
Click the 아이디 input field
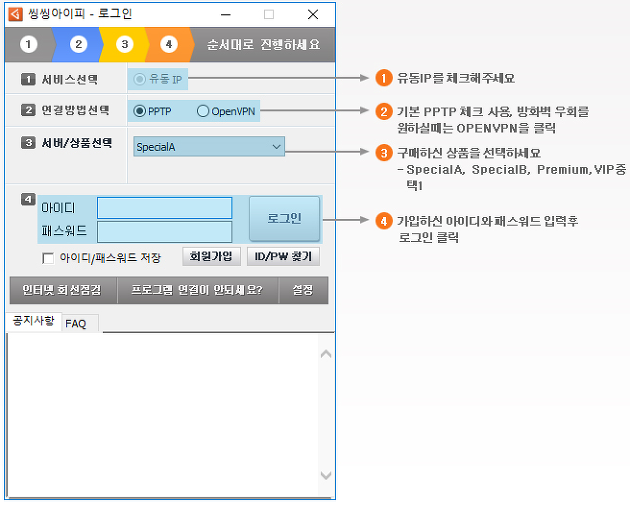tap(164, 208)
